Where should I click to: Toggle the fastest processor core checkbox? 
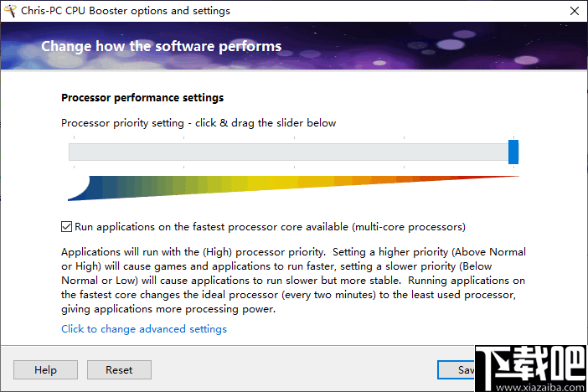point(67,226)
